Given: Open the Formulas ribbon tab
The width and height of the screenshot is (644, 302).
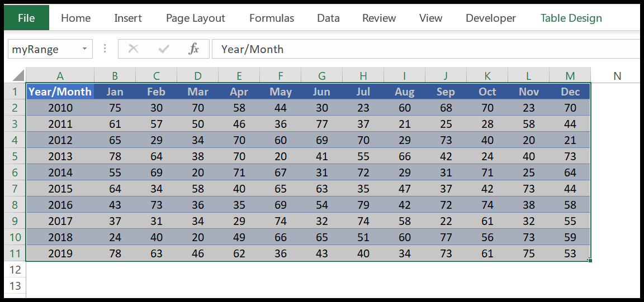Looking at the screenshot, I should [272, 18].
